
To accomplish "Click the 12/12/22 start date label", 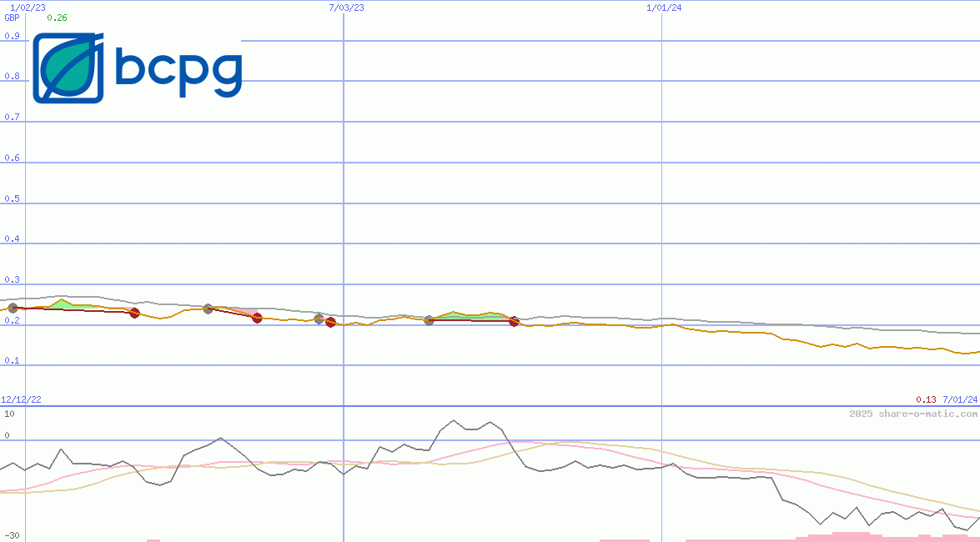I will tap(21, 400).
